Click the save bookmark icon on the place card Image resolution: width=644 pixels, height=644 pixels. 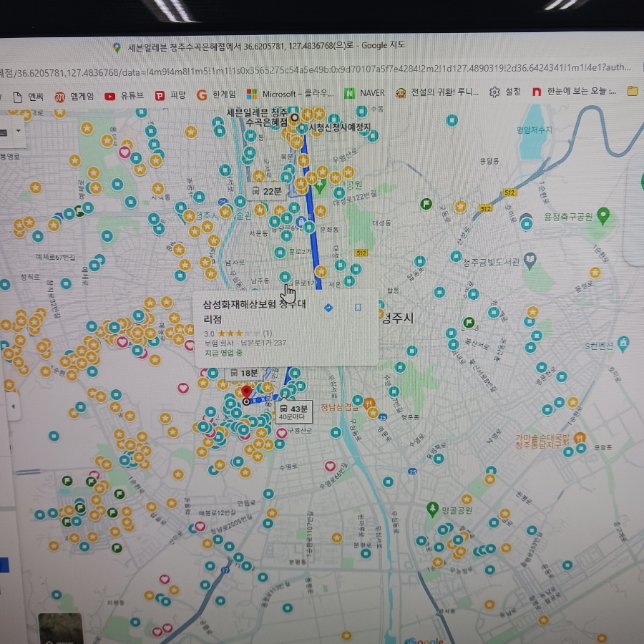pos(358,307)
